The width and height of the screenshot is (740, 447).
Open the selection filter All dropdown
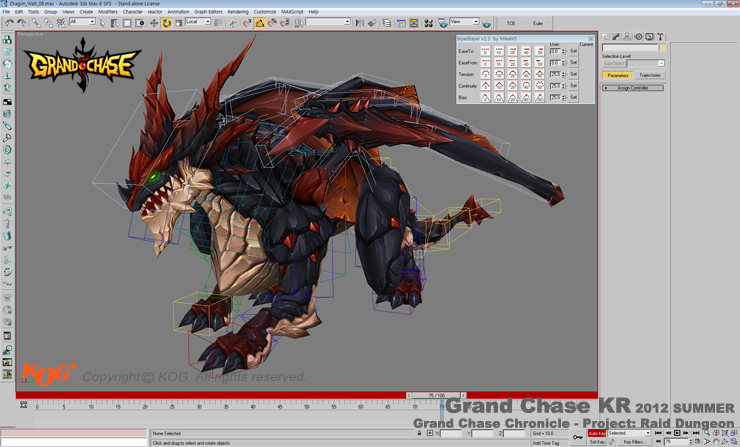pyautogui.click(x=83, y=22)
